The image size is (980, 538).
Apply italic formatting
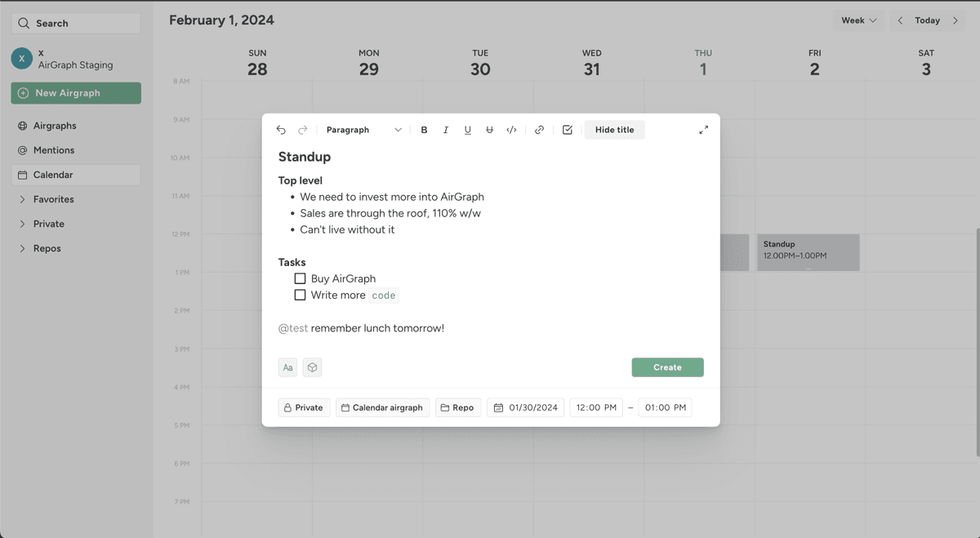445,130
